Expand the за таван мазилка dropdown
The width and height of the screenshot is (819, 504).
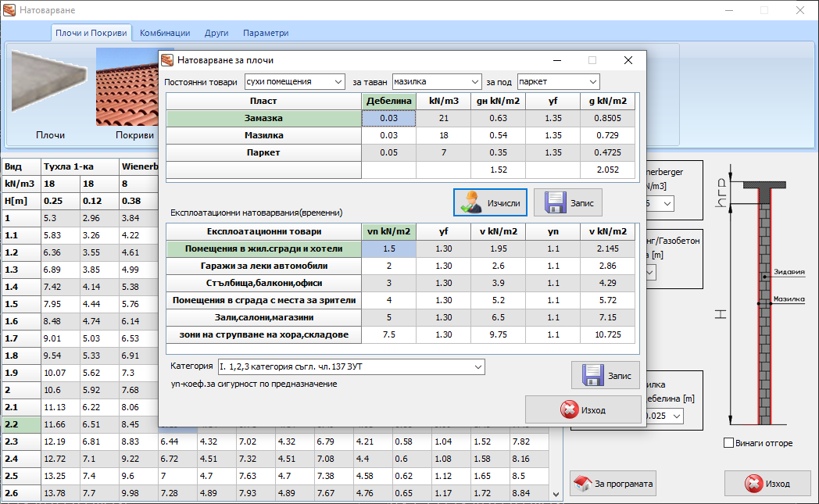tap(436, 81)
